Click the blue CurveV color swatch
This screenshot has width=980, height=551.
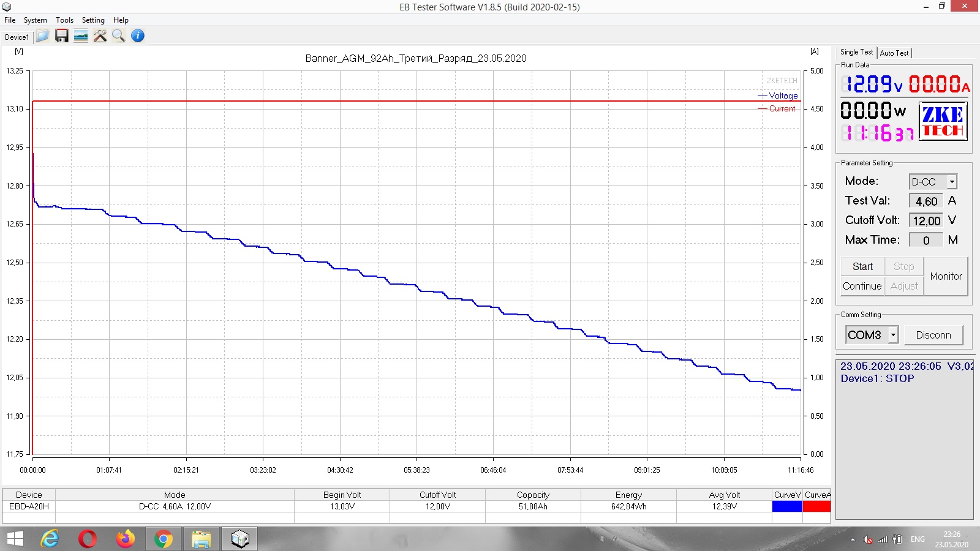tap(787, 506)
